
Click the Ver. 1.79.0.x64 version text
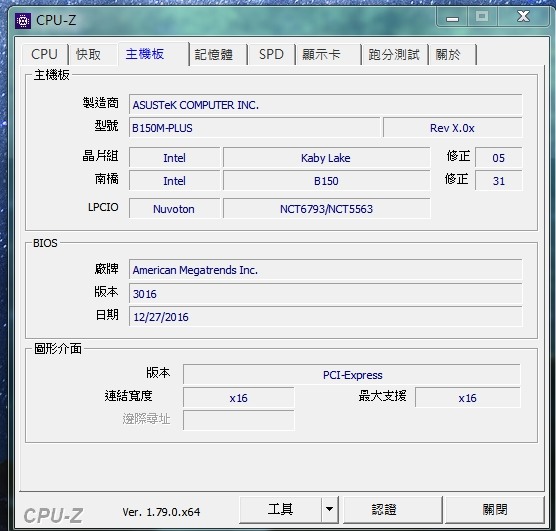(161, 512)
